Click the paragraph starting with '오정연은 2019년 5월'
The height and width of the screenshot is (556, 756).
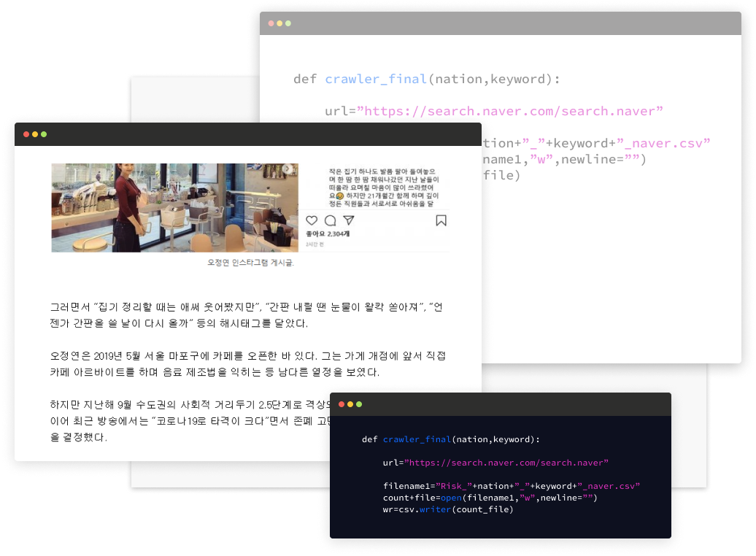(x=248, y=364)
